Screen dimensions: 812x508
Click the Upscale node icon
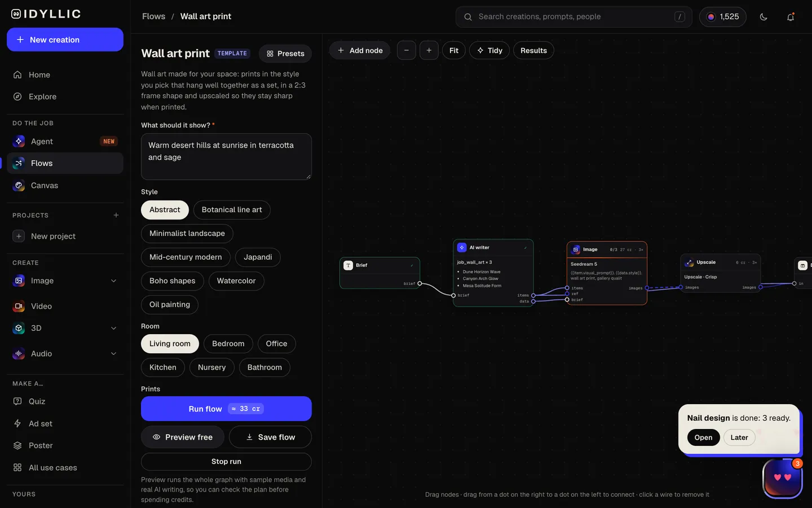689,262
